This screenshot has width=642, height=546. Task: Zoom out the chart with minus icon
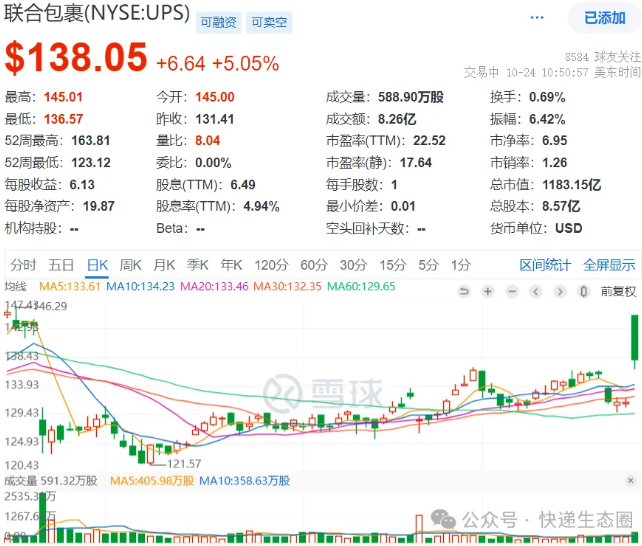(x=512, y=291)
